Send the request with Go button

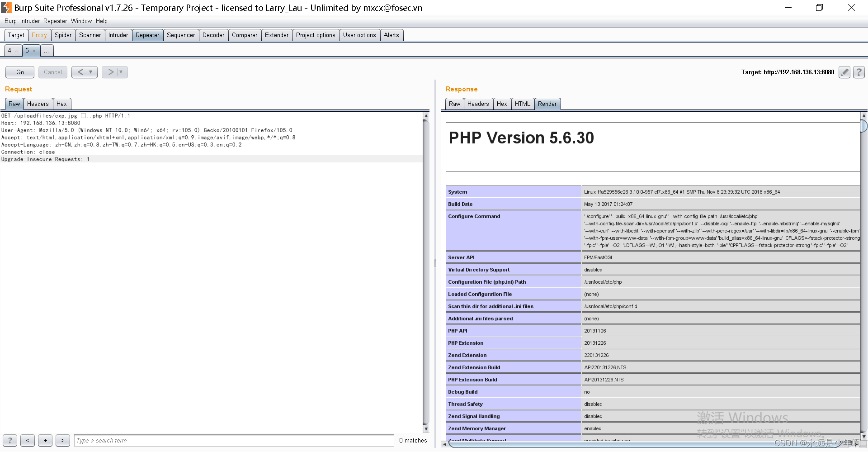20,72
